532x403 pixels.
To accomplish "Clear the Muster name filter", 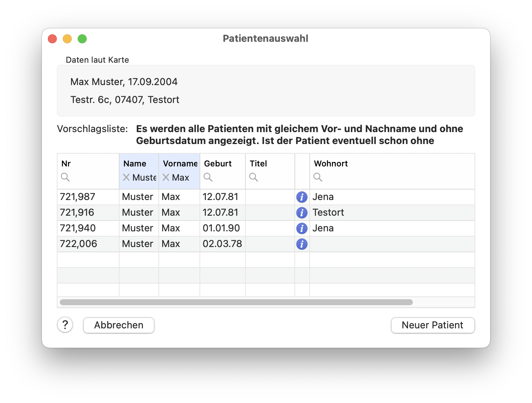I will 126,177.
